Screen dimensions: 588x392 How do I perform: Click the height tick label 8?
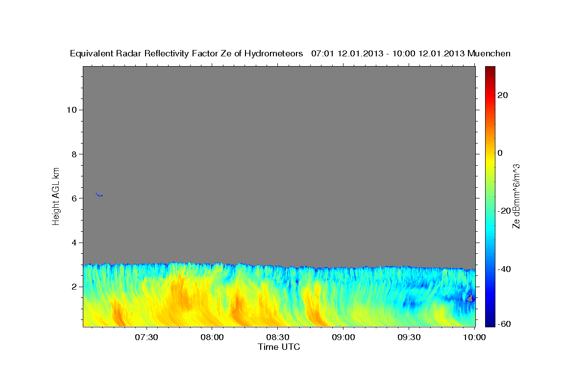[x=73, y=154]
